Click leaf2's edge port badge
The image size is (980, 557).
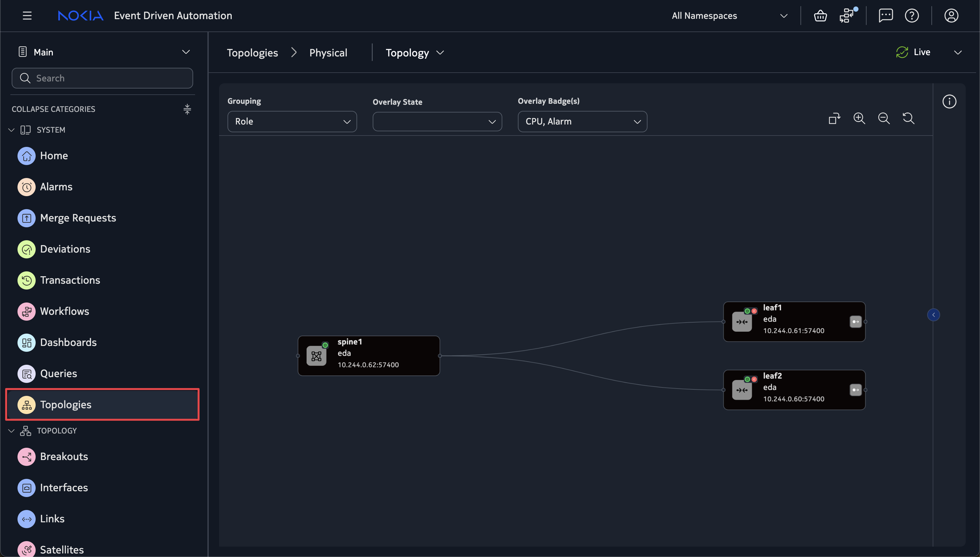coord(855,390)
